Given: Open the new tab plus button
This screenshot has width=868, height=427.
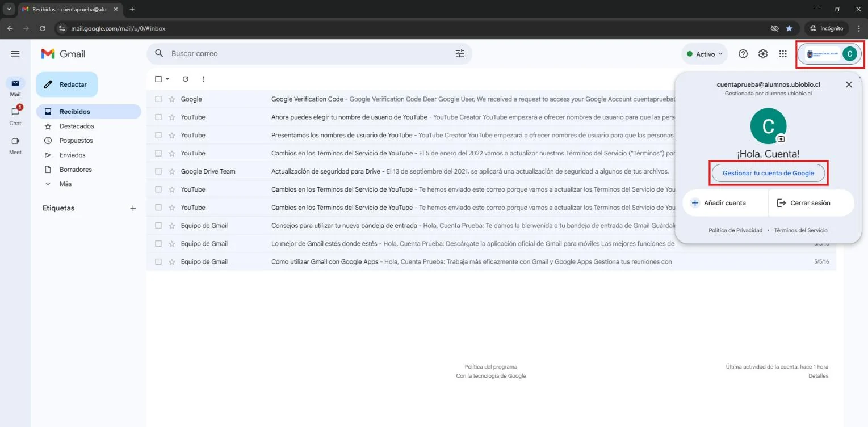Looking at the screenshot, I should [132, 9].
